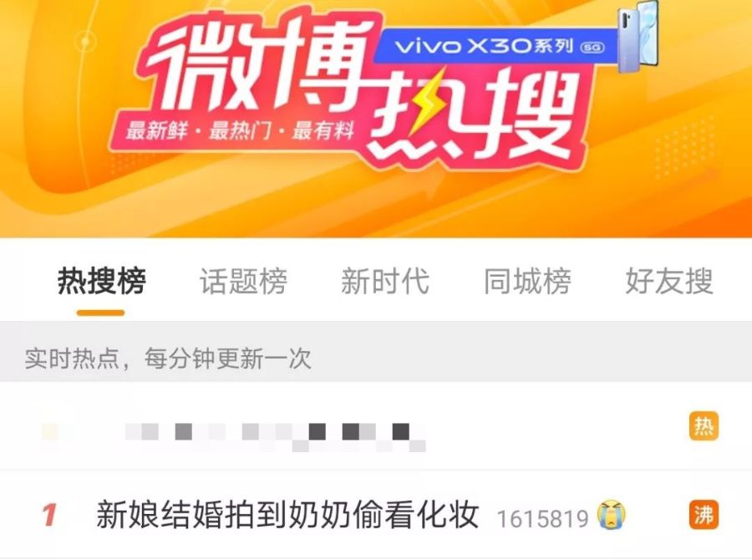Go to the 同城榜 tab
Screen dimensions: 752x560
tap(527, 281)
